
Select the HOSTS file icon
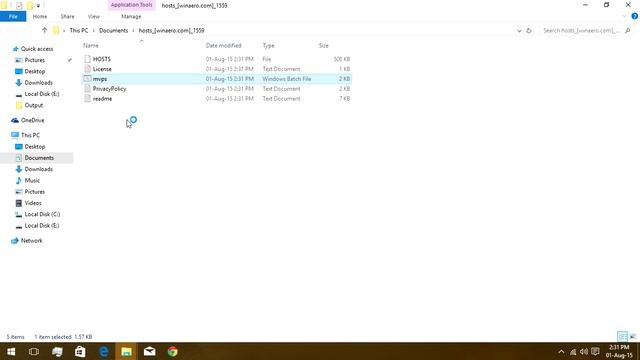[87, 59]
